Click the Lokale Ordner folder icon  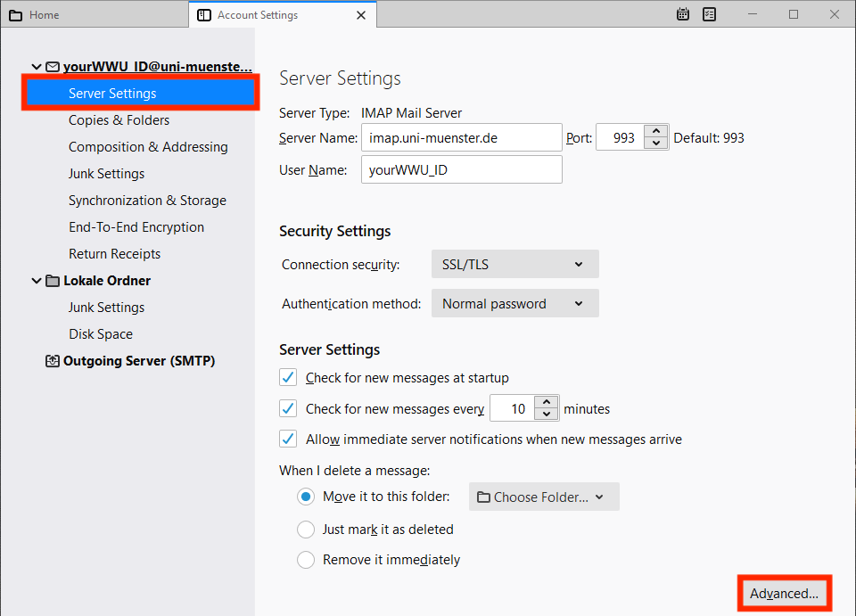click(x=53, y=281)
